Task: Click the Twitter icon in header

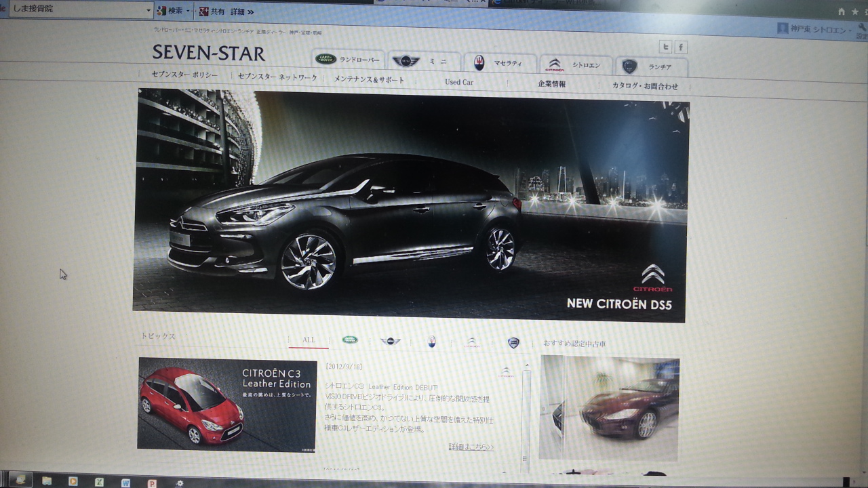Action: (666, 47)
